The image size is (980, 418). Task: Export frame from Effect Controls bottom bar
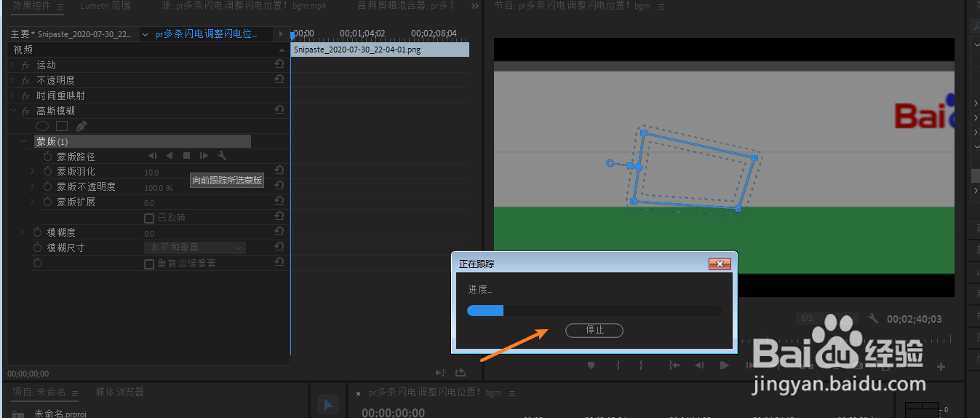click(x=460, y=372)
